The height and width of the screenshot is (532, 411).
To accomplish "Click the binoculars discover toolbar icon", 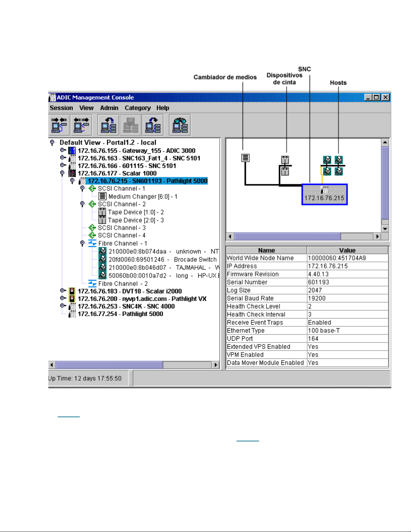I will [x=180, y=125].
